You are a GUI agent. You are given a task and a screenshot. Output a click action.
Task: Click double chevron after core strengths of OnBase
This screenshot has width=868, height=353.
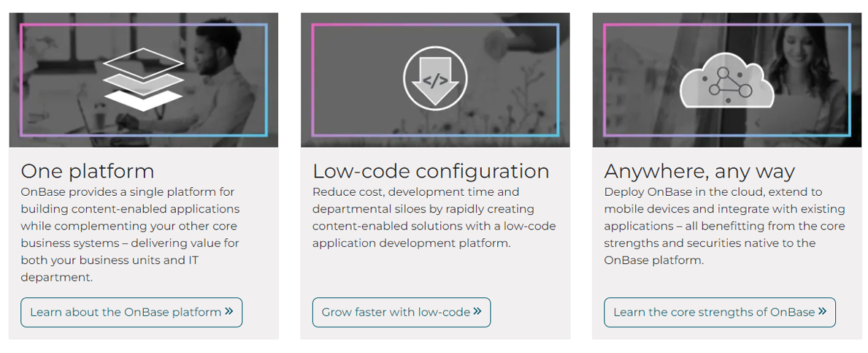[x=822, y=311]
